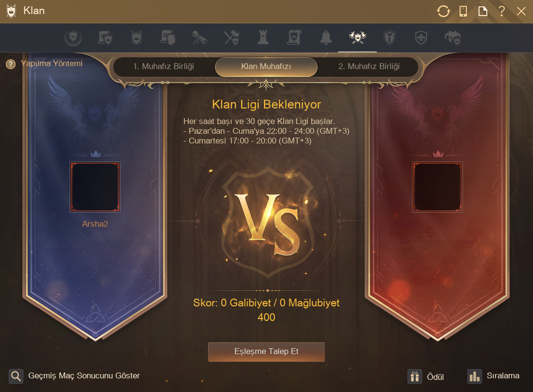This screenshot has height=392, width=533.
Task: Click the Arsha2 clan emblem thumbnail
Action: coord(95,187)
